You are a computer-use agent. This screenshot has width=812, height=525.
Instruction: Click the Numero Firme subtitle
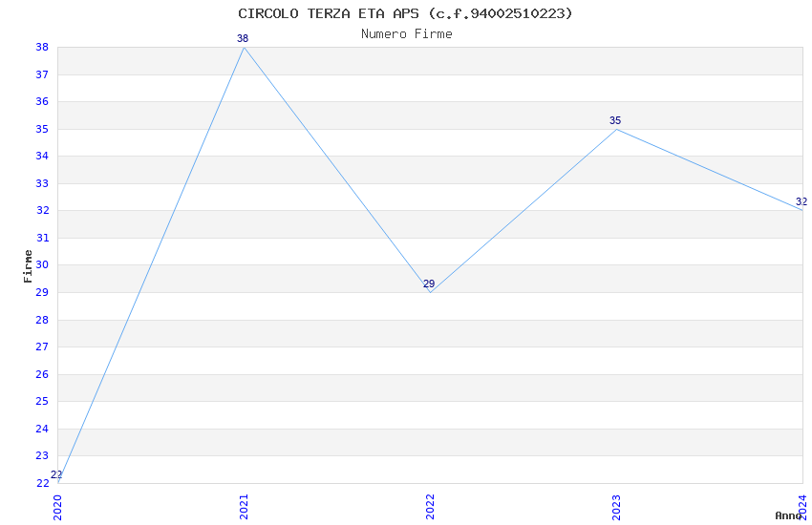[x=407, y=34]
